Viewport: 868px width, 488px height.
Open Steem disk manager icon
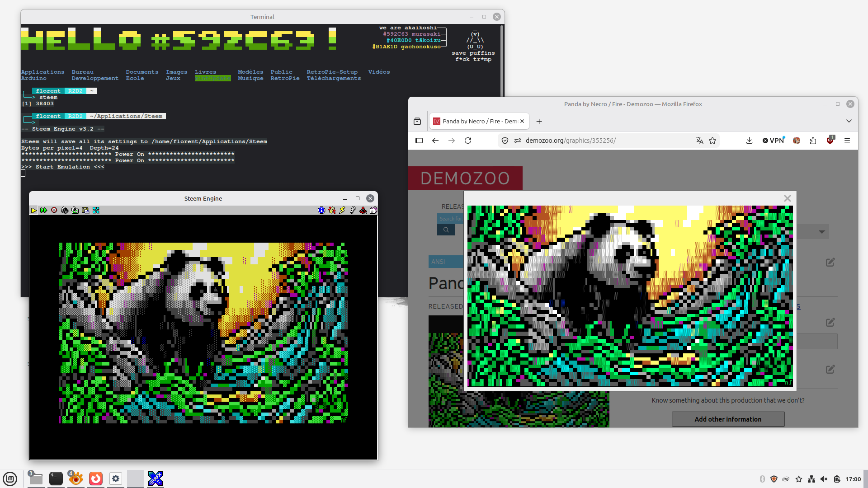pos(373,210)
